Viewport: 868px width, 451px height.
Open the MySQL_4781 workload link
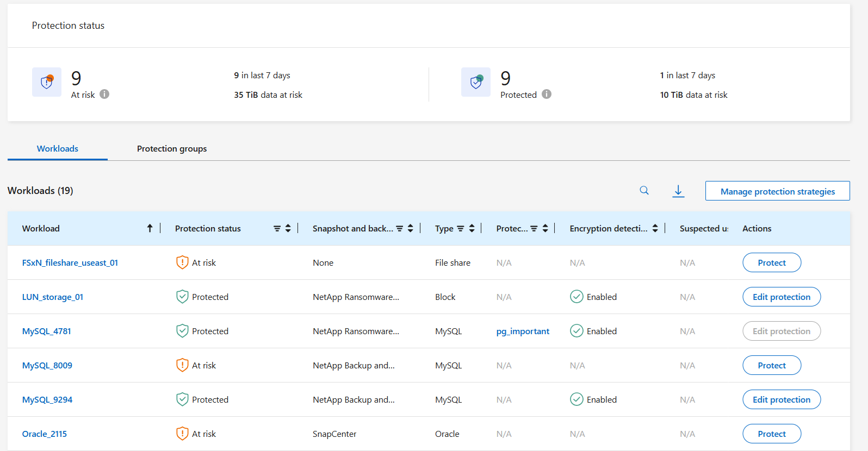[47, 331]
